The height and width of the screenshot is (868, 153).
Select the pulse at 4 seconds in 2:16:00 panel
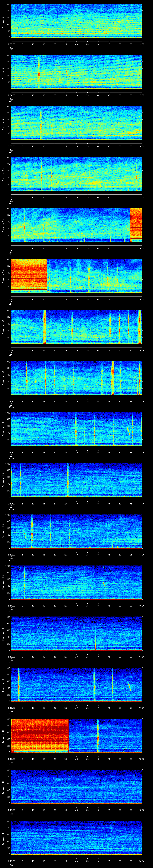click(x=19, y=684)
